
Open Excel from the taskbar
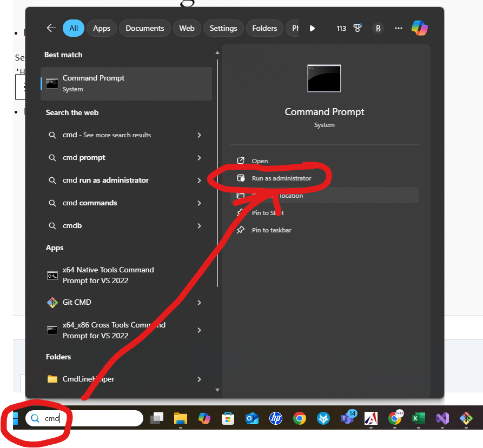(x=419, y=418)
